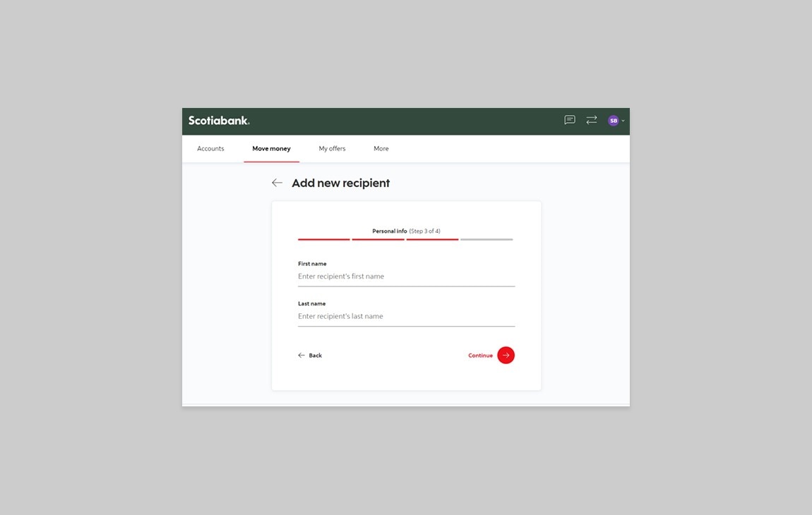Click the Last name field label

click(312, 304)
